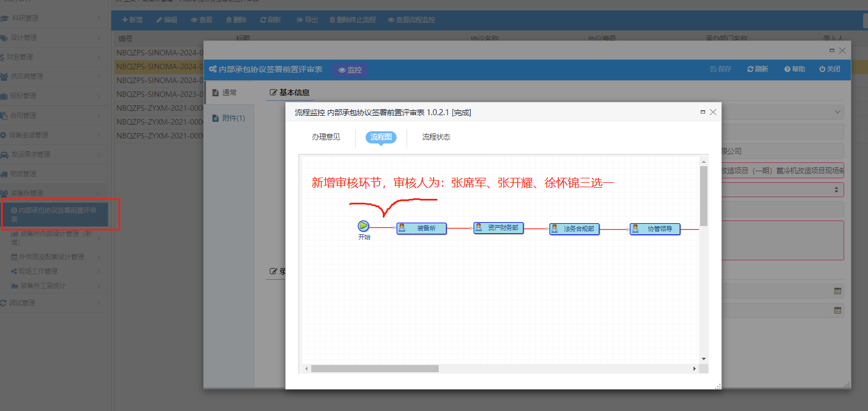
Task: Expand the 合同管理 sidebar menu
Action: [x=51, y=115]
